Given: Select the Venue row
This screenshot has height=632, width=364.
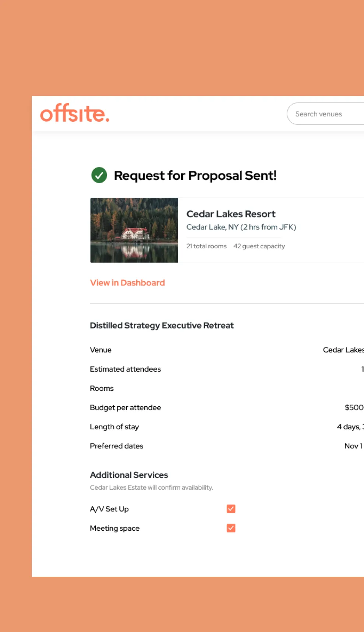Looking at the screenshot, I should point(227,350).
